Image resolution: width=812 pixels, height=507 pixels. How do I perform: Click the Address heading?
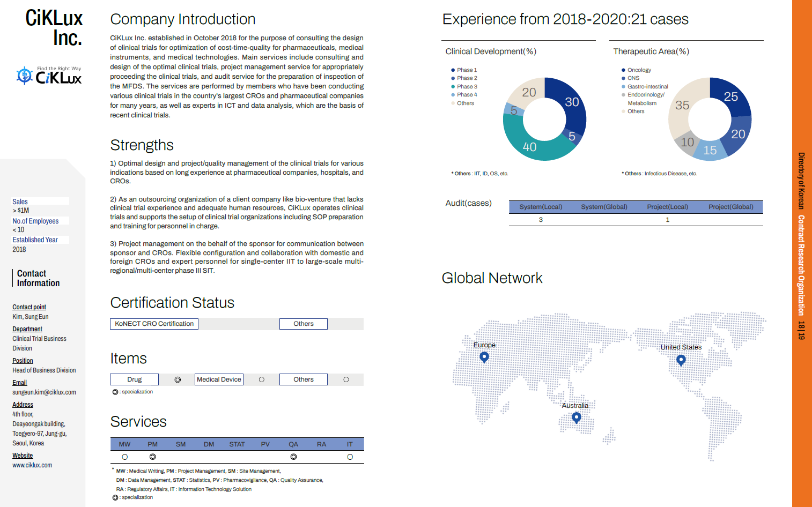click(x=23, y=405)
